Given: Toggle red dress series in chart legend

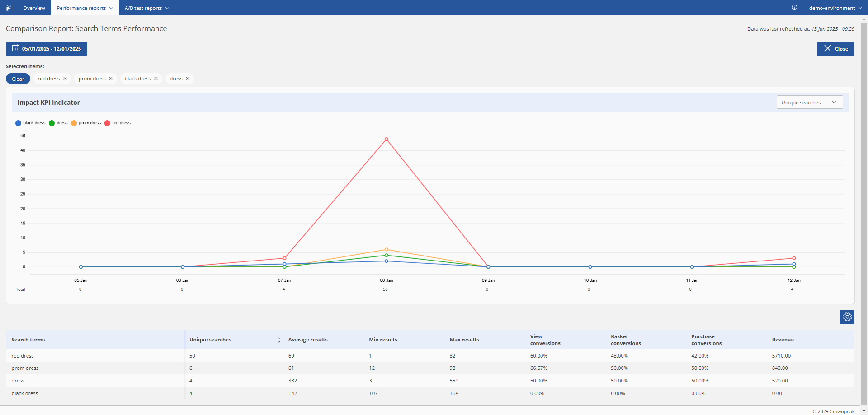Looking at the screenshot, I should pyautogui.click(x=118, y=123).
